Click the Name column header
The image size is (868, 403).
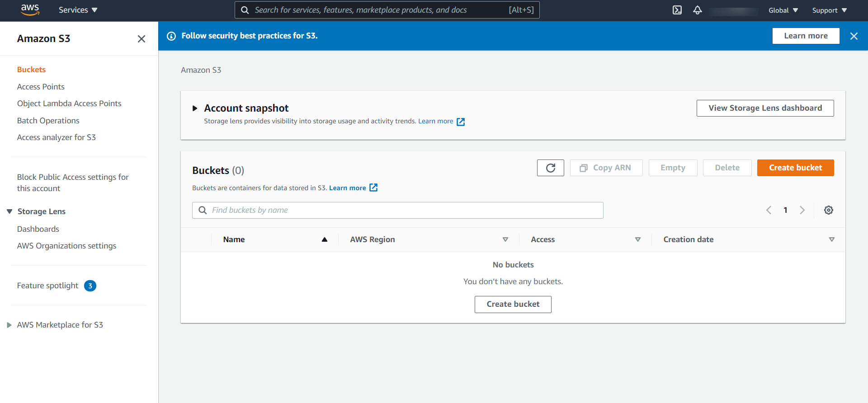[234, 239]
